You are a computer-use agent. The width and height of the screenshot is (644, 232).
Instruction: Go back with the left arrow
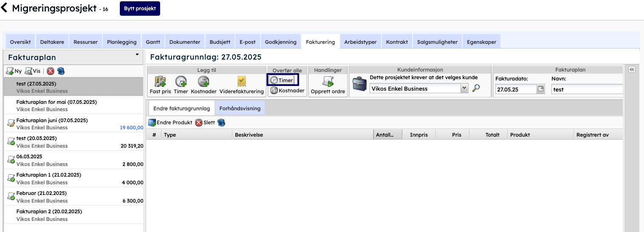5,8
